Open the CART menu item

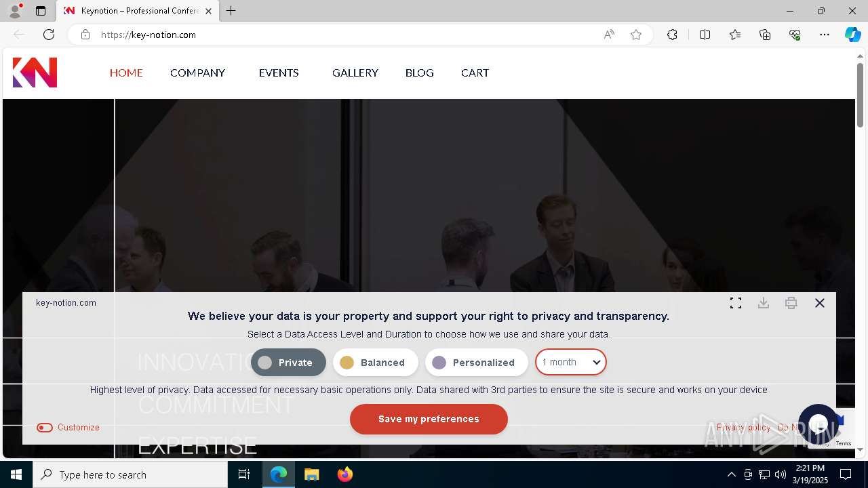click(475, 73)
